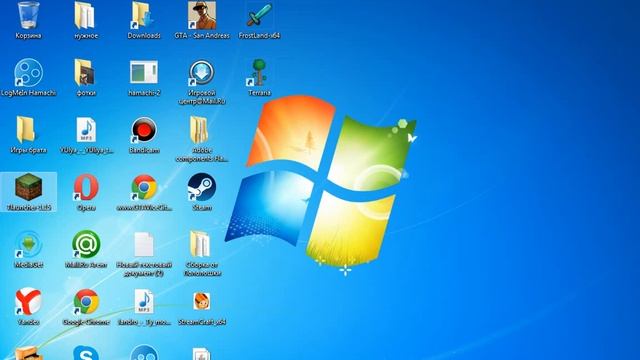The image size is (640, 360).
Task: Launch the Steam shortcut
Action: click(x=202, y=187)
